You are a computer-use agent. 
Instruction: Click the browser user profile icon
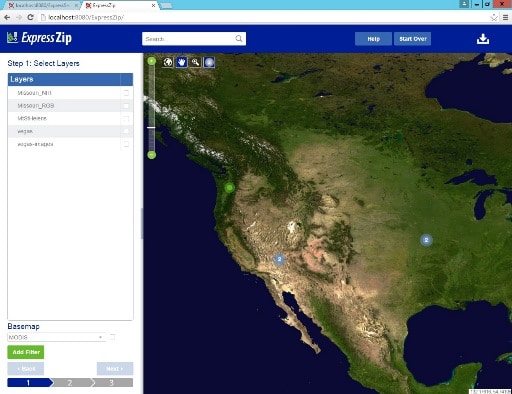point(464,4)
